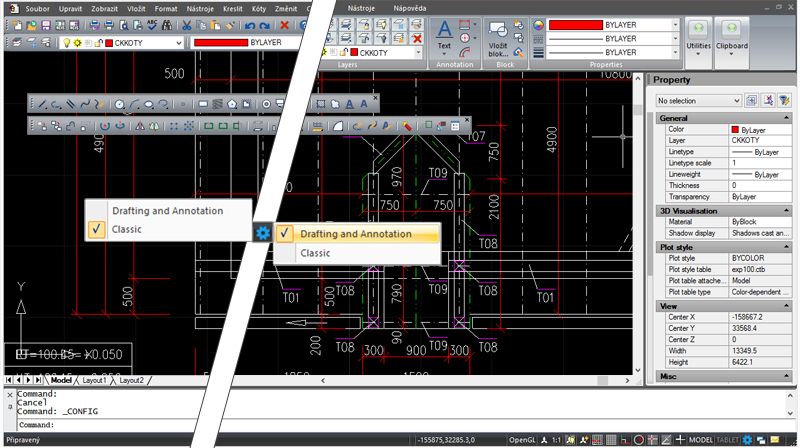Open the No selection dropdown

698,101
